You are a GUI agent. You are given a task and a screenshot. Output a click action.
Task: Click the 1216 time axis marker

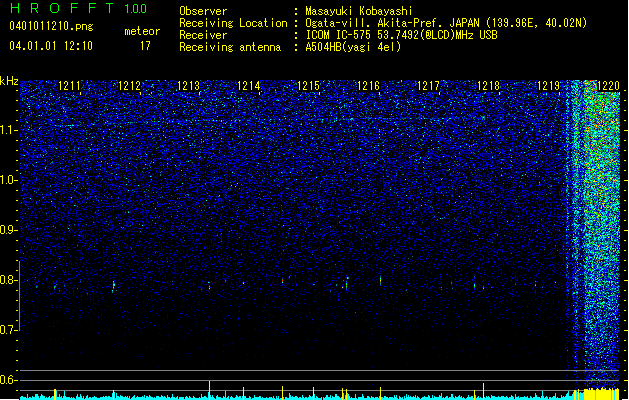(368, 86)
